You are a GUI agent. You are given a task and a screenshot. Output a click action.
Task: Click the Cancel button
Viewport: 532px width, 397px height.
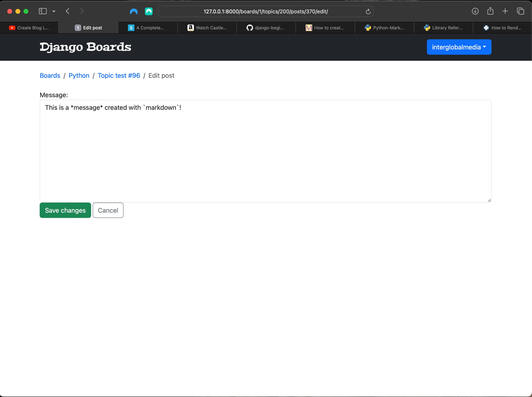tap(108, 210)
